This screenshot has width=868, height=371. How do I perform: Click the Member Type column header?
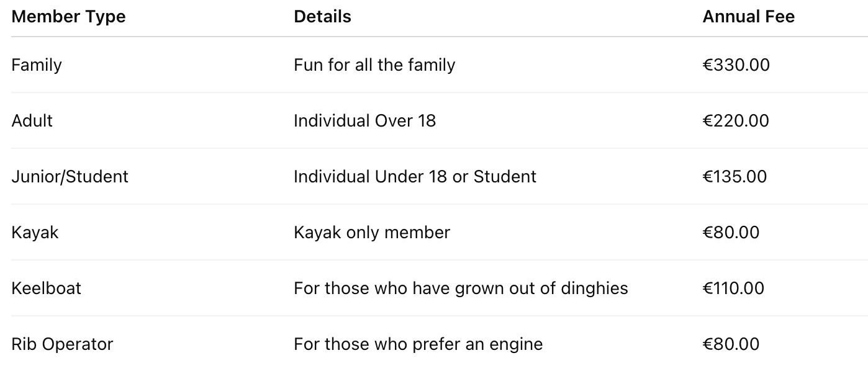click(x=68, y=17)
